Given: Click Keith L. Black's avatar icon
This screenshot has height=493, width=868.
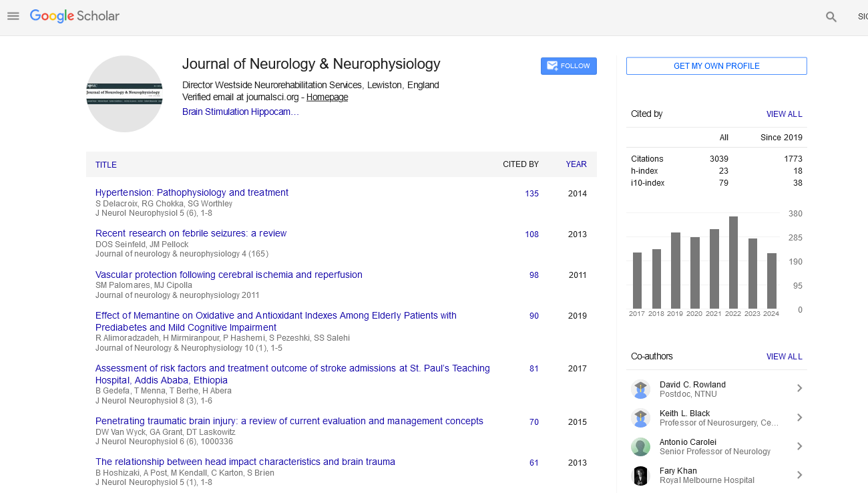Looking at the screenshot, I should (x=640, y=418).
